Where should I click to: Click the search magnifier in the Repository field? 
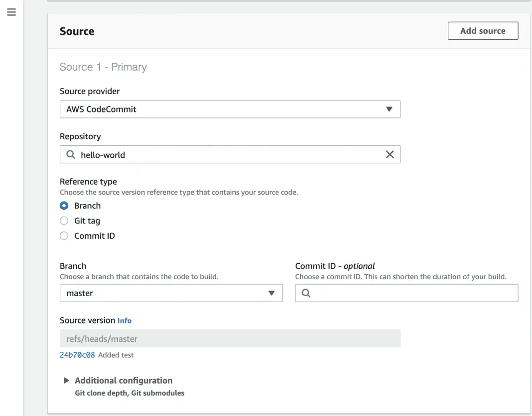[x=70, y=154]
